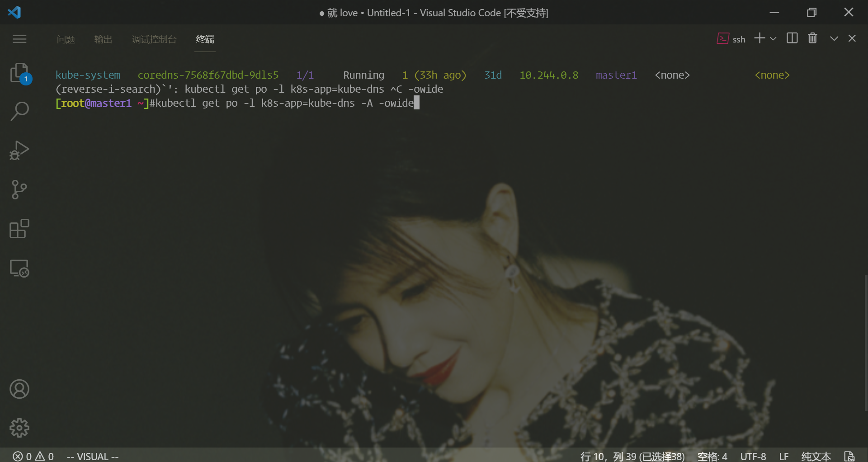The height and width of the screenshot is (462, 868).
Task: Kill terminal with trash icon
Action: 812,38
